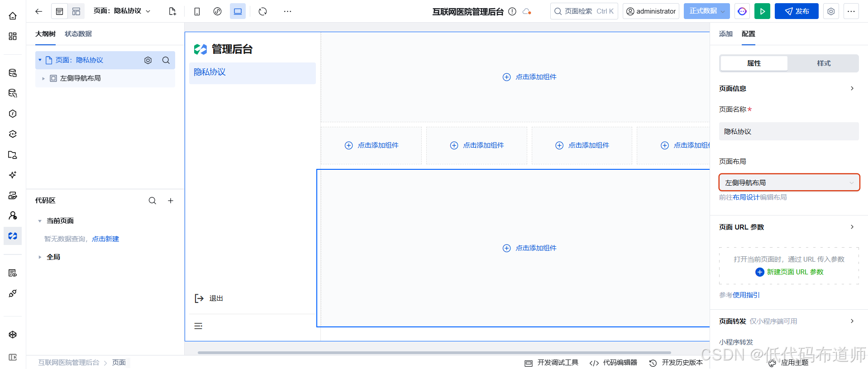This screenshot has height=369, width=868.
Task: Click the horizontal canvas scrollbar
Action: click(x=434, y=352)
